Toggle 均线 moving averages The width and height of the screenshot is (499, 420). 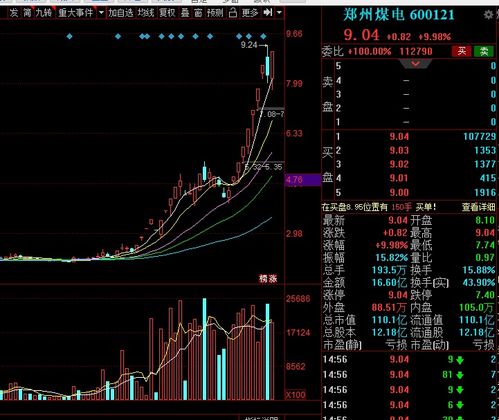click(146, 13)
